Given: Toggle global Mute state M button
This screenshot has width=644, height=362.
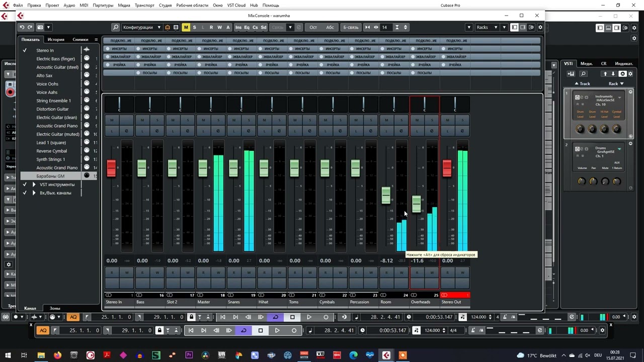Looking at the screenshot, I should (186, 27).
